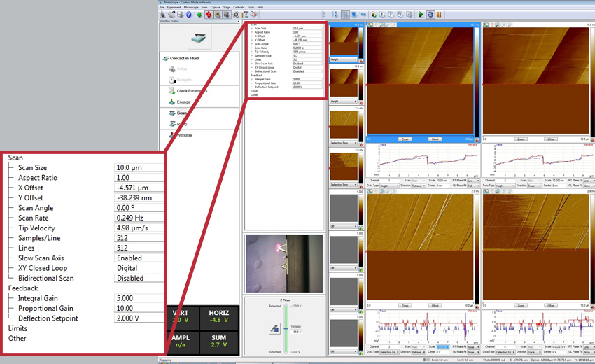Click the Offset button under the channel 2 image
595x364 pixels.
tap(551, 139)
